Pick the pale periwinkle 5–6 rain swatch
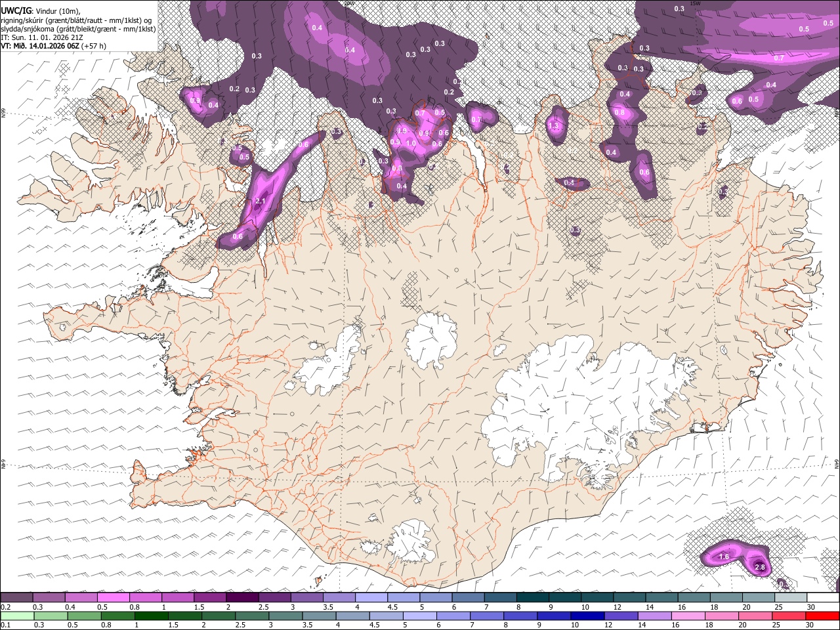Image resolution: width=840 pixels, height=630 pixels. [419, 616]
